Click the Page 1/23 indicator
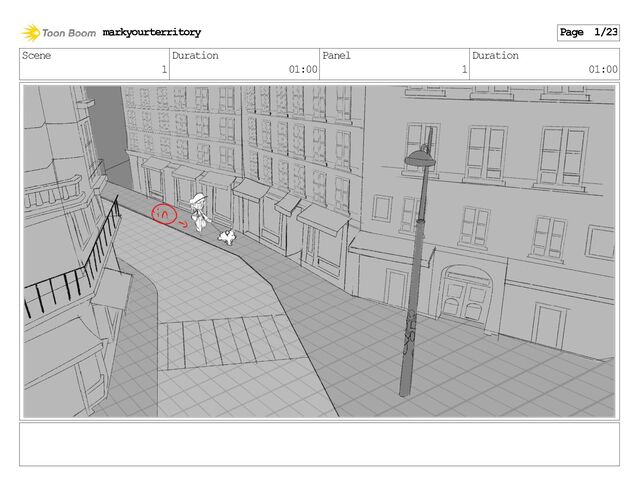 [588, 33]
